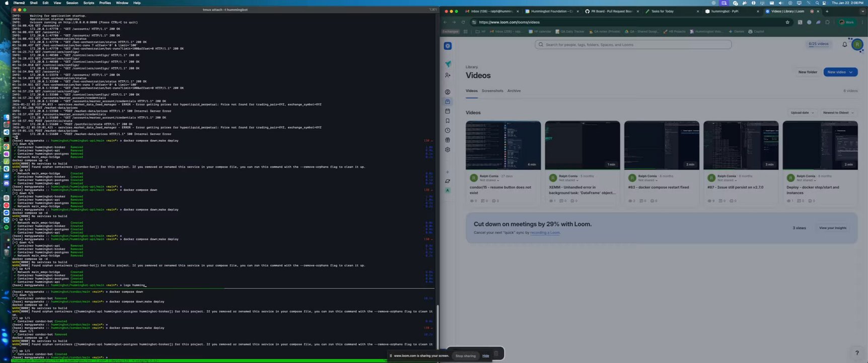Reload the browser page
This screenshot has height=363, width=868.
point(463,22)
